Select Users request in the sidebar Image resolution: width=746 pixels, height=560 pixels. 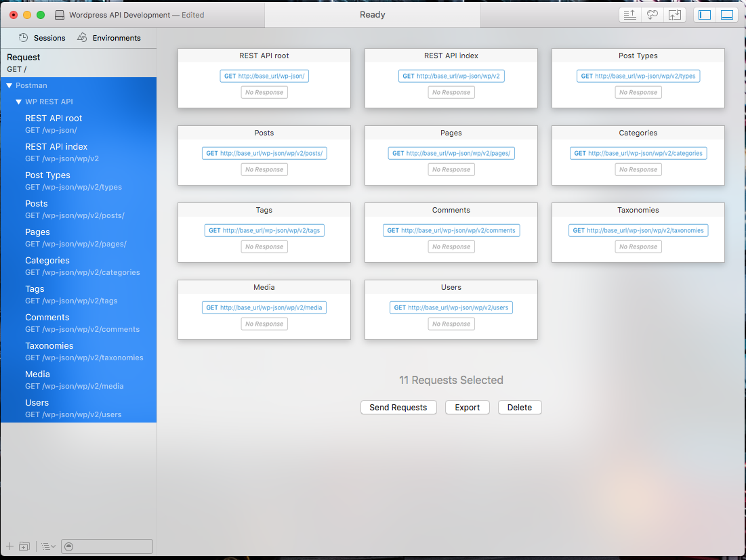[79, 408]
